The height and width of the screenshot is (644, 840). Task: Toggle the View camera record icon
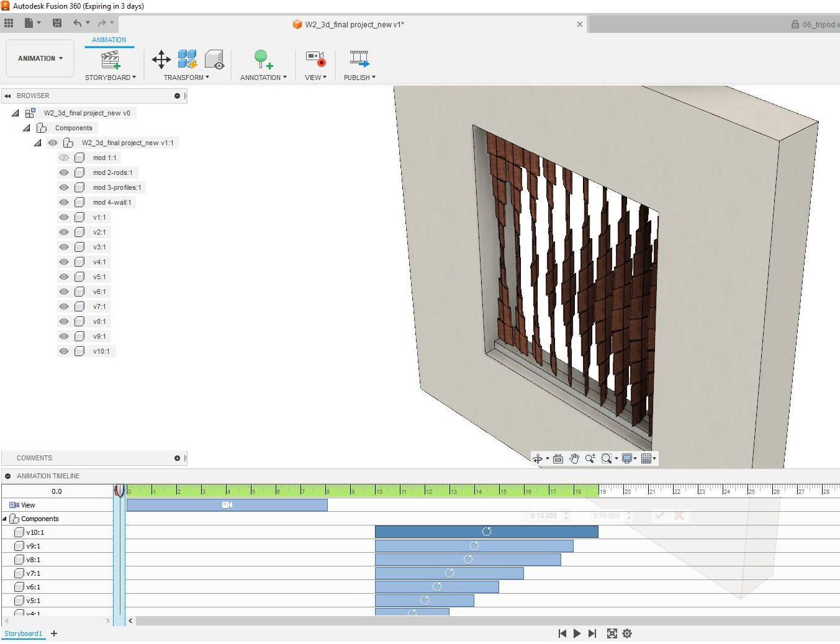315,59
